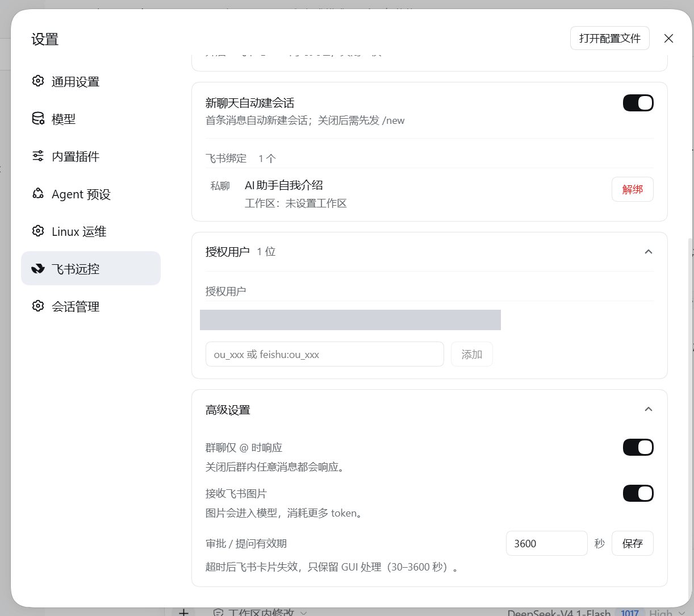Open 内置插件 settings section

[91, 156]
